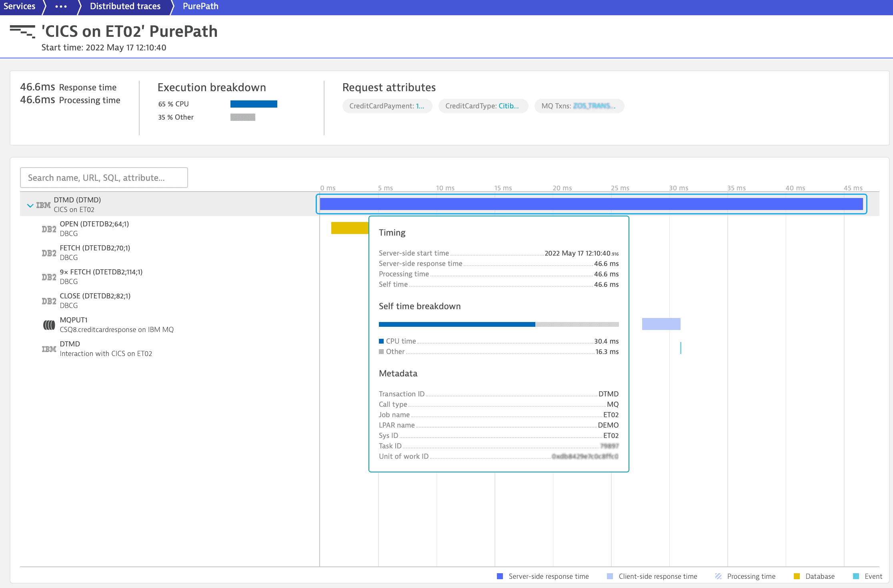Click the '46.6ms Response time' summary value
893x588 pixels.
click(68, 87)
